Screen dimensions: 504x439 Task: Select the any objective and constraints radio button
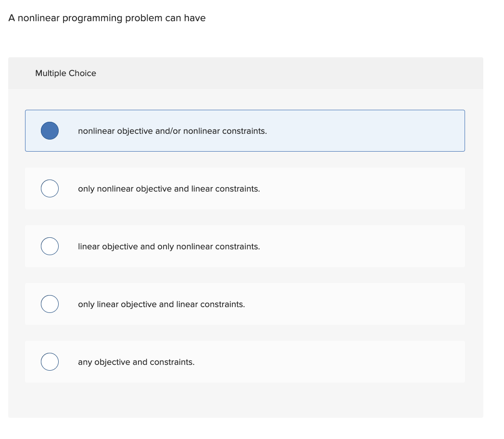point(50,362)
